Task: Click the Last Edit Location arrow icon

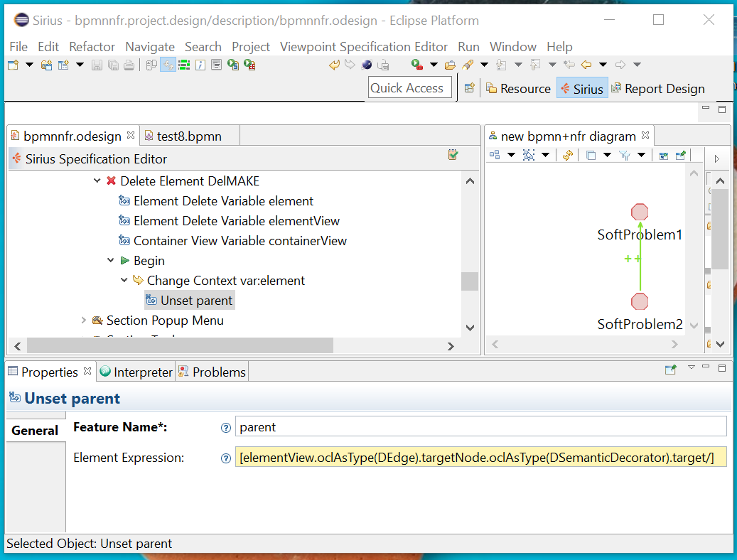Action: pyautogui.click(x=569, y=65)
